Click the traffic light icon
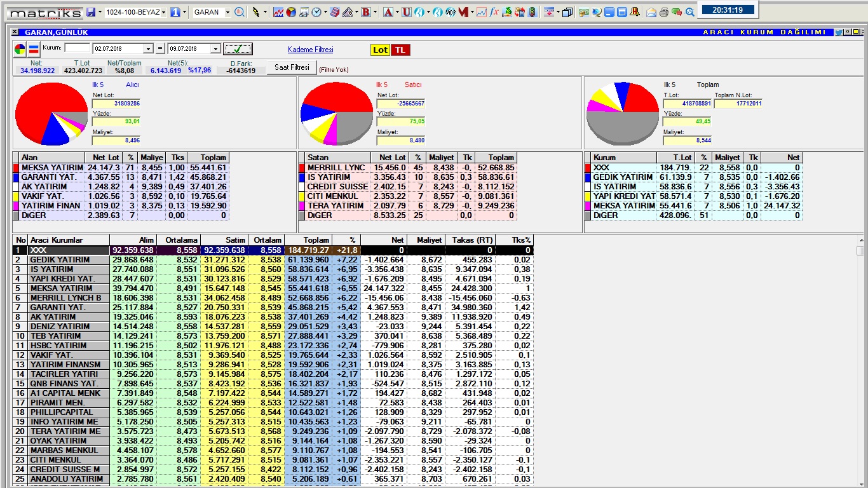 click(532, 12)
